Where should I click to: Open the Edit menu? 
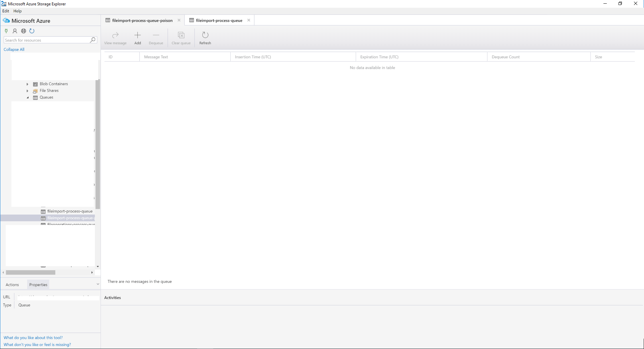pos(5,11)
